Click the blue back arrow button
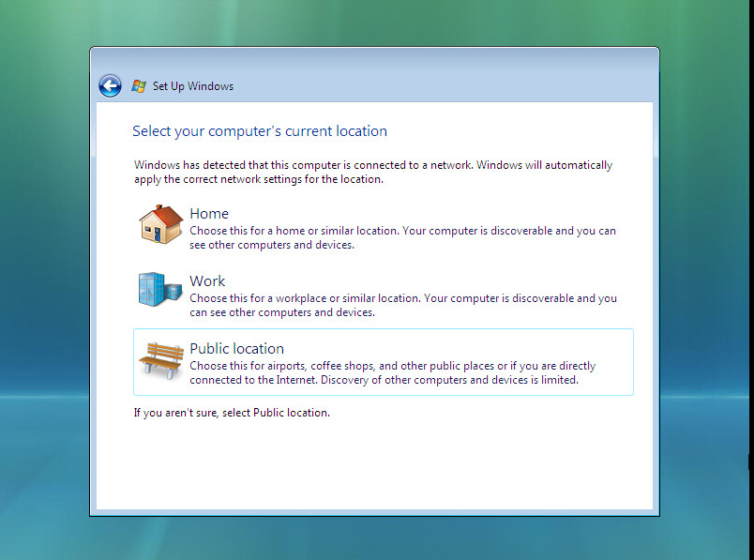754x560 pixels. [x=110, y=86]
